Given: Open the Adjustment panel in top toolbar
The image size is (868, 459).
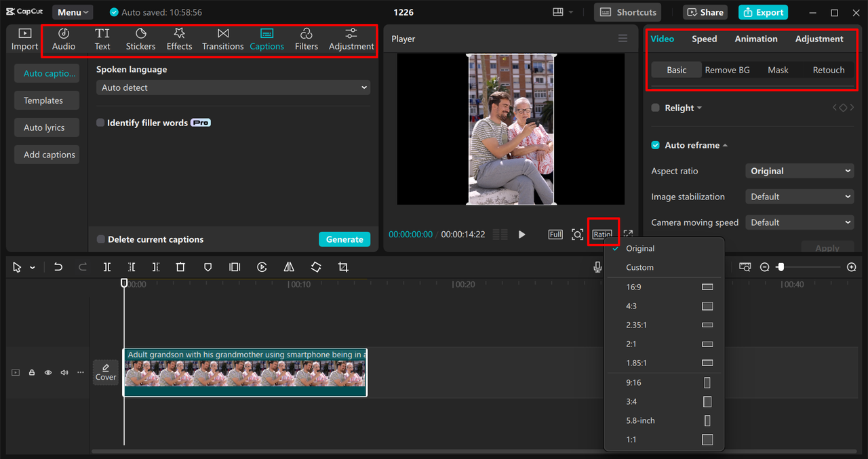Looking at the screenshot, I should (351, 39).
